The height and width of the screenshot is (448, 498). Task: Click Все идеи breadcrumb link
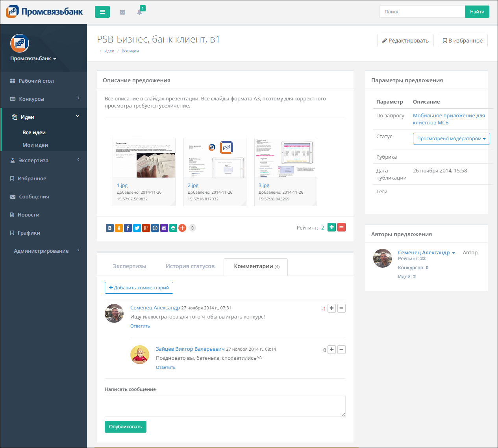pos(130,51)
